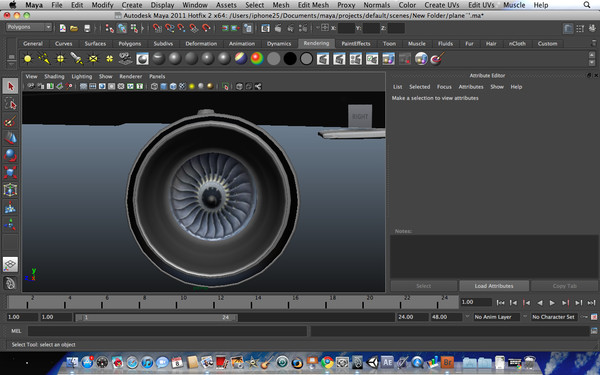Open the Create UVs menu
600x375 pixels.
coord(442,5)
